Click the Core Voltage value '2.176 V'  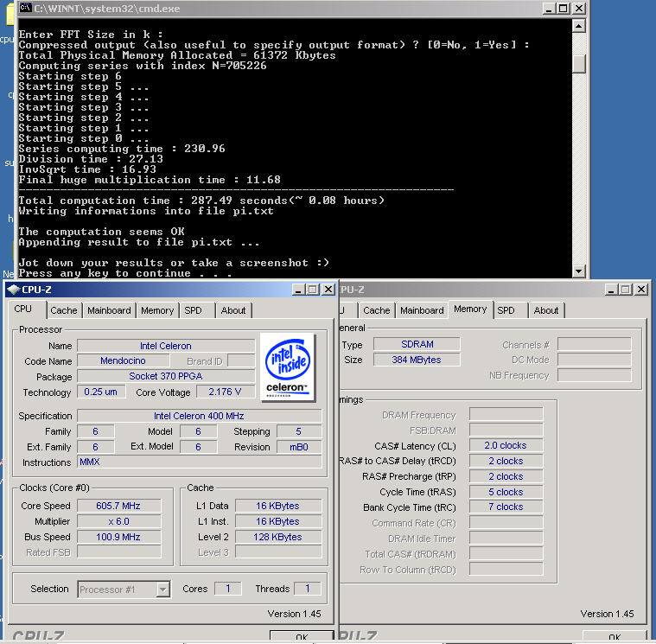225,392
